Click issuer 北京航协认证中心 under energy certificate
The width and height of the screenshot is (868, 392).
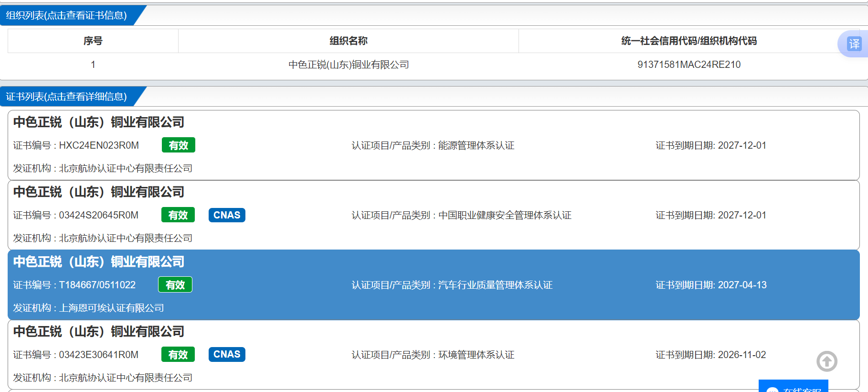[x=126, y=168]
